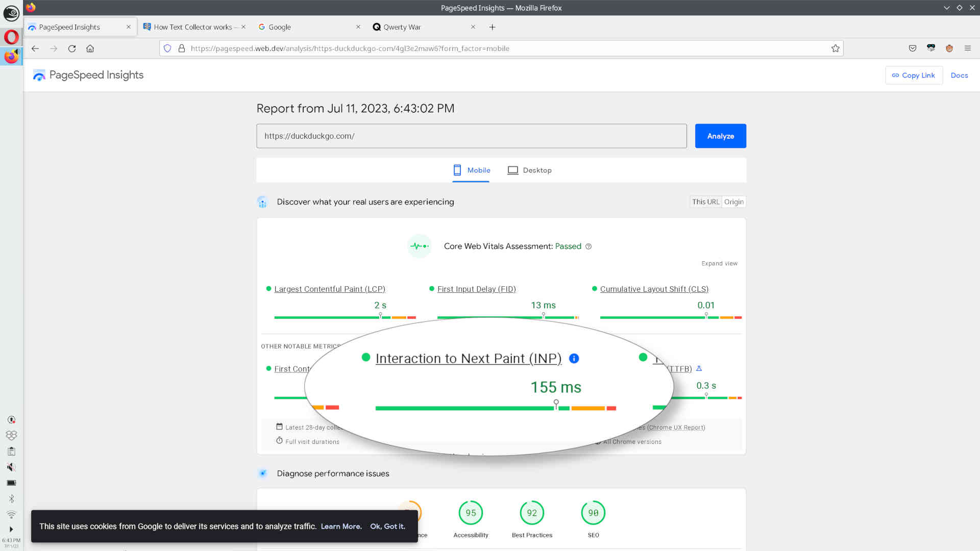This screenshot has width=980, height=551.
Task: Click the Analyze button
Action: 720,136
